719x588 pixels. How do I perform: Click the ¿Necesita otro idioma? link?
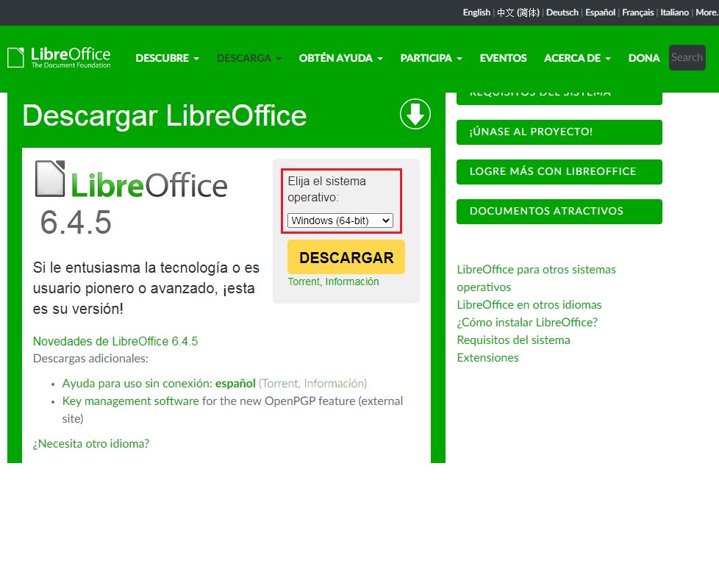[90, 444]
